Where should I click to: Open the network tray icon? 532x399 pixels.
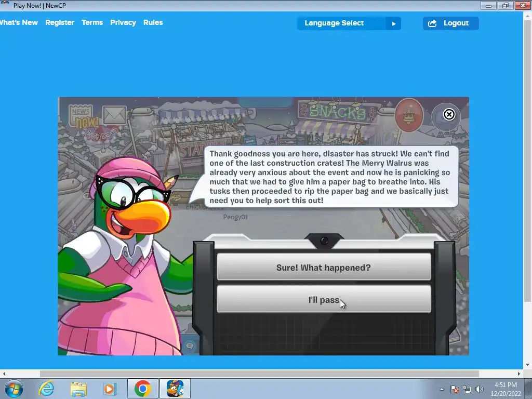[x=467, y=389]
